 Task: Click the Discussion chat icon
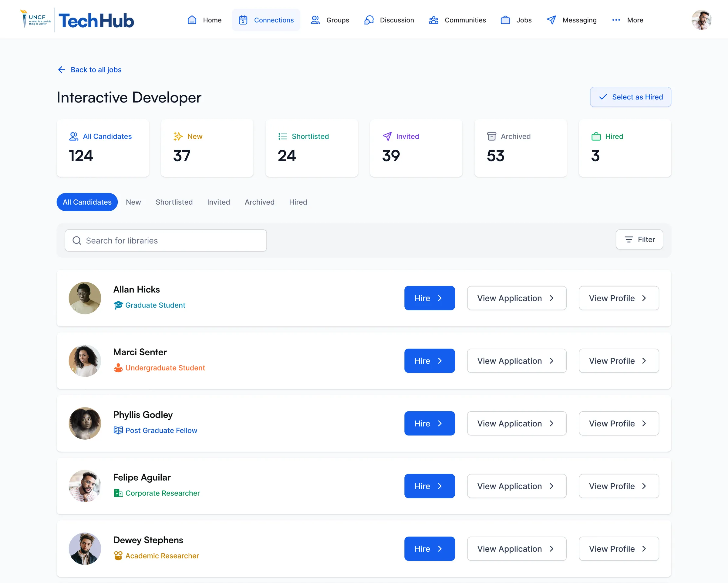(369, 20)
